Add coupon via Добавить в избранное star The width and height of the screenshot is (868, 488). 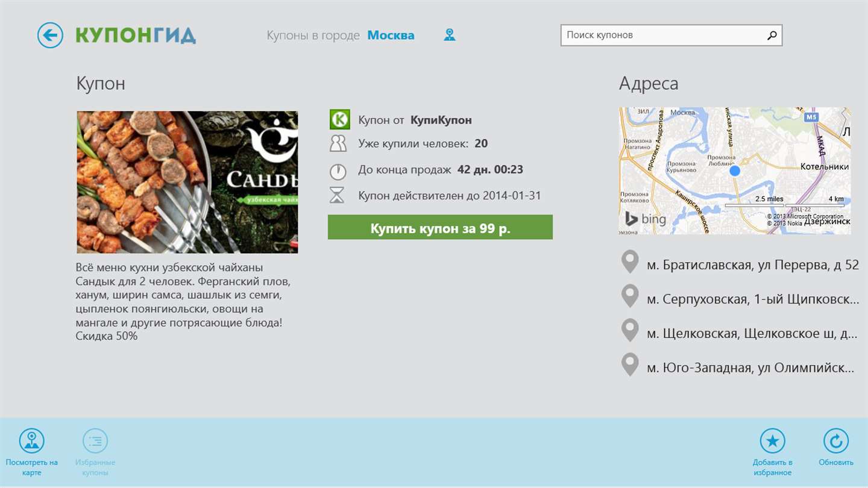click(x=772, y=452)
